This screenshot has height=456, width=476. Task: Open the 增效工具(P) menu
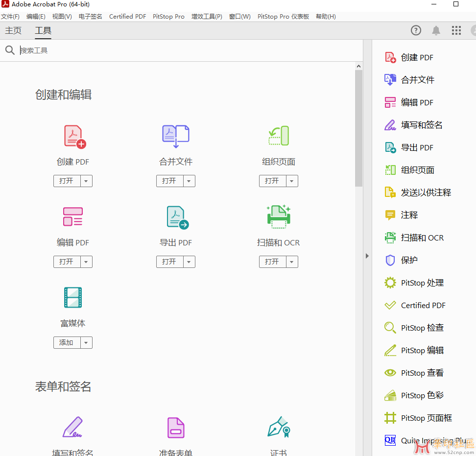pos(207,16)
